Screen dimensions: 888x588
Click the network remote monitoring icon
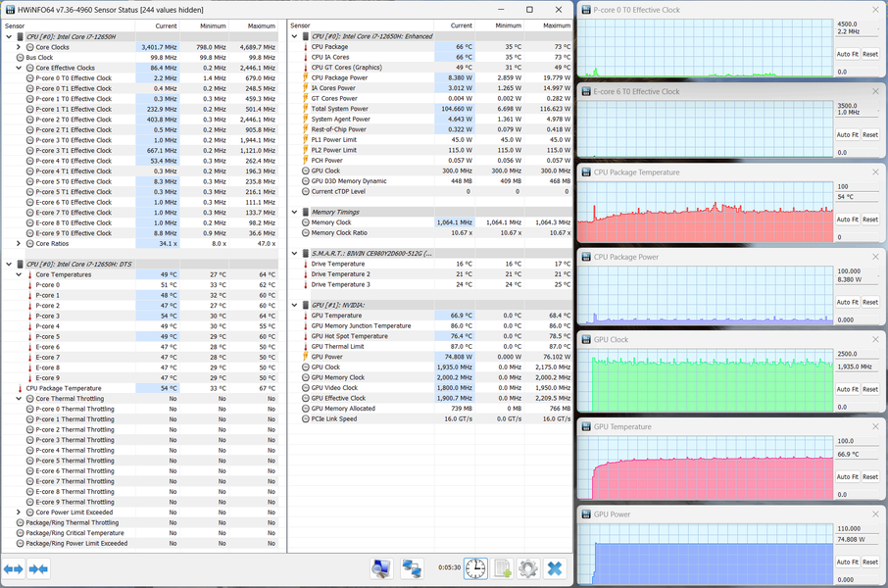pos(412,568)
